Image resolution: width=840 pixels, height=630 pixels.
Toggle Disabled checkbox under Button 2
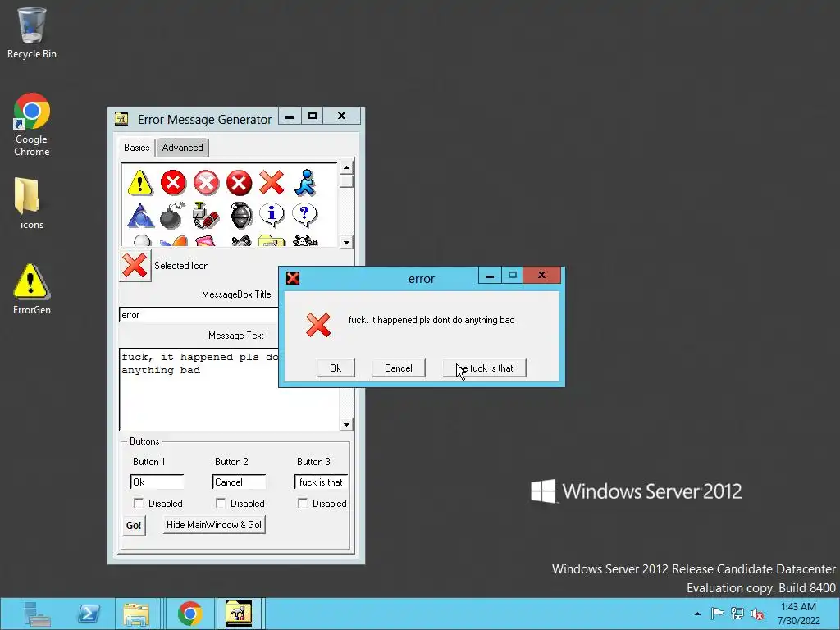(x=221, y=503)
